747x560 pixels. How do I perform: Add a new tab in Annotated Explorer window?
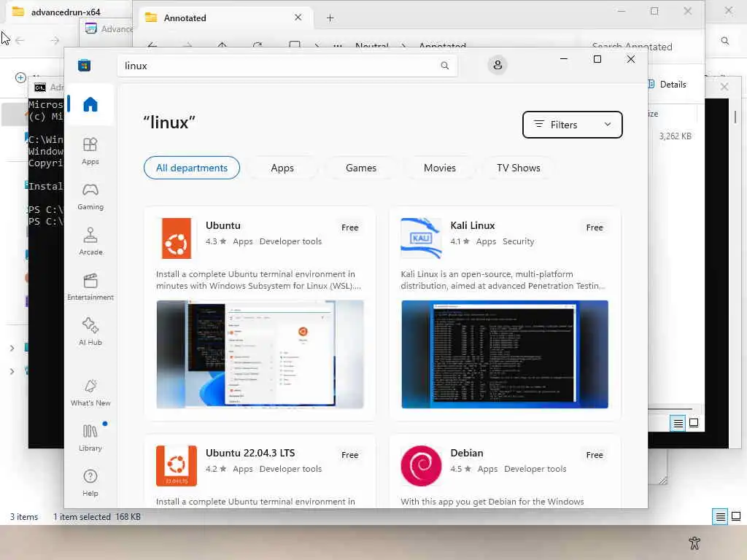(x=330, y=18)
